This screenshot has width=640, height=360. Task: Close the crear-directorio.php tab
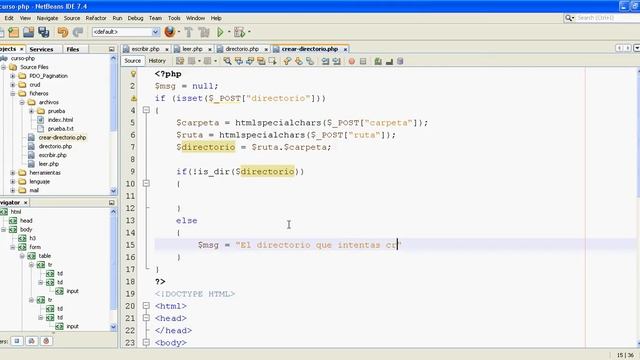point(345,49)
